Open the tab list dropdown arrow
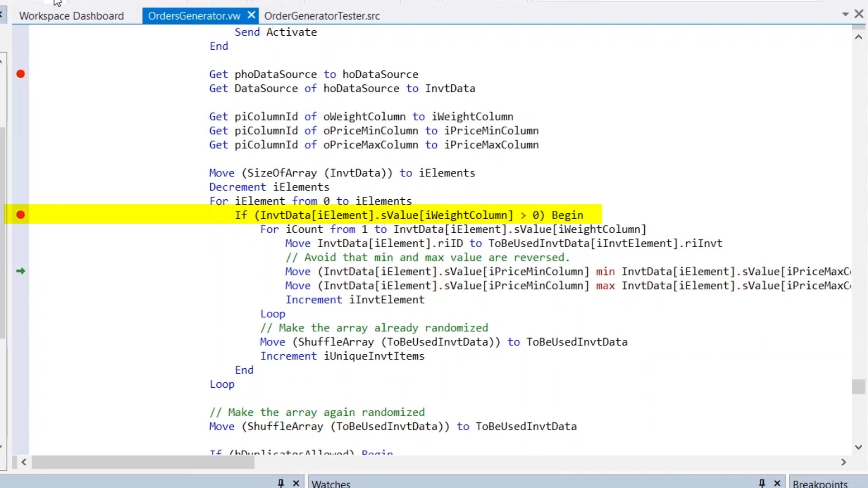This screenshot has height=488, width=868. click(x=845, y=14)
